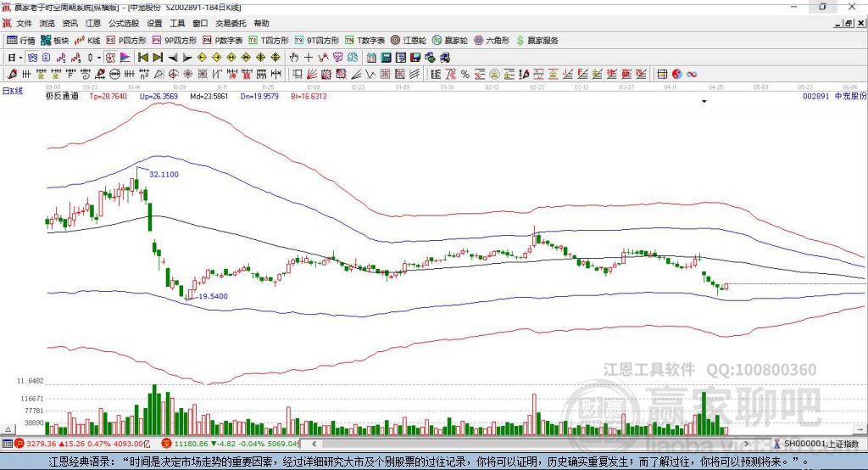The image size is (868, 470).
Task: Open 赢家服务 with the dollar icon
Action: tap(537, 41)
